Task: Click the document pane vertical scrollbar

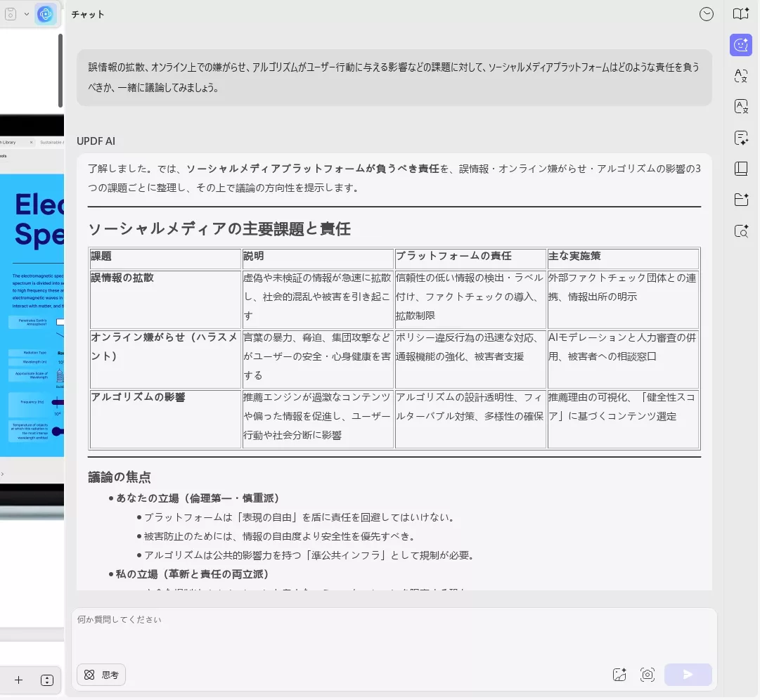Action: 60,71
